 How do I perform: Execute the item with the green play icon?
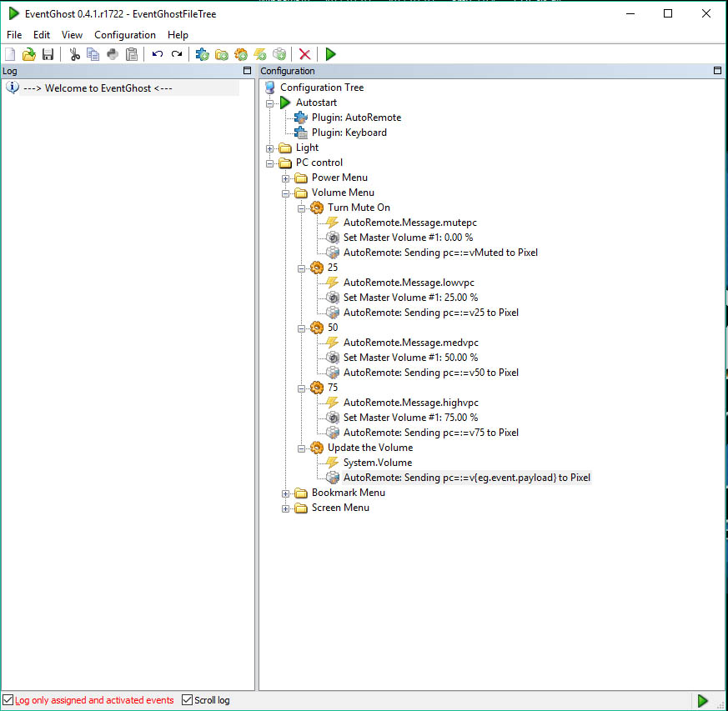point(330,54)
